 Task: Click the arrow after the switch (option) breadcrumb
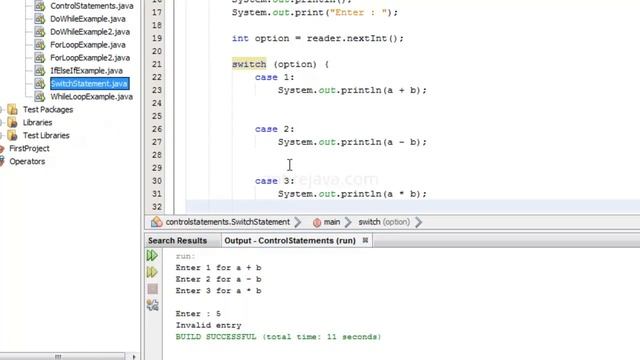(418, 222)
